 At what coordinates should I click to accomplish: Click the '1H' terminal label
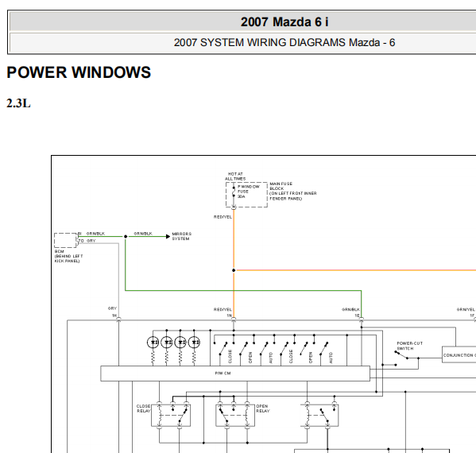[x=114, y=316]
